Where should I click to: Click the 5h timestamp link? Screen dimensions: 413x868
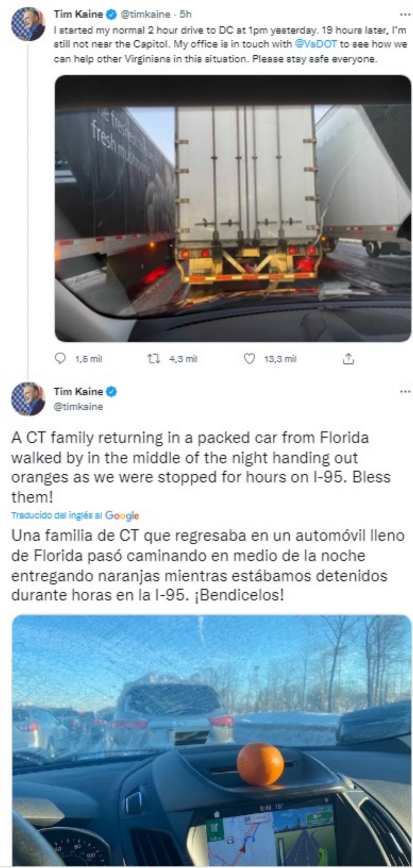(x=185, y=14)
